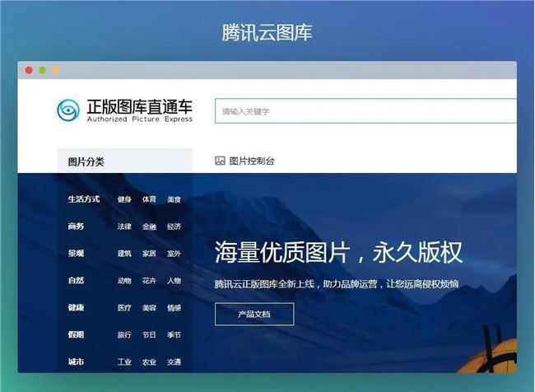Open the 体育 subcategory
This screenshot has height=392, width=535.
click(x=149, y=199)
